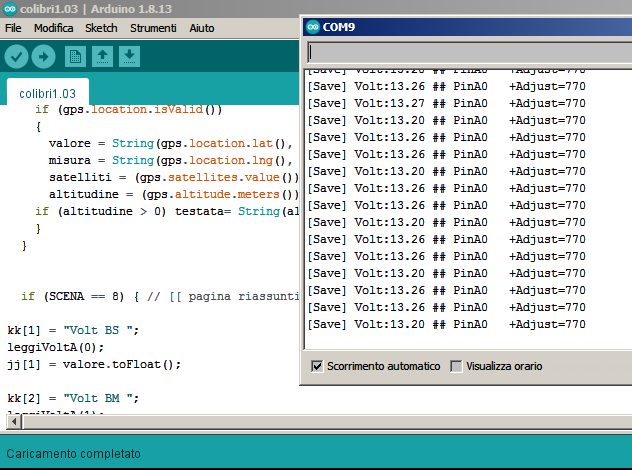Open the Strumenti menu
This screenshot has height=470, width=632.
point(153,28)
